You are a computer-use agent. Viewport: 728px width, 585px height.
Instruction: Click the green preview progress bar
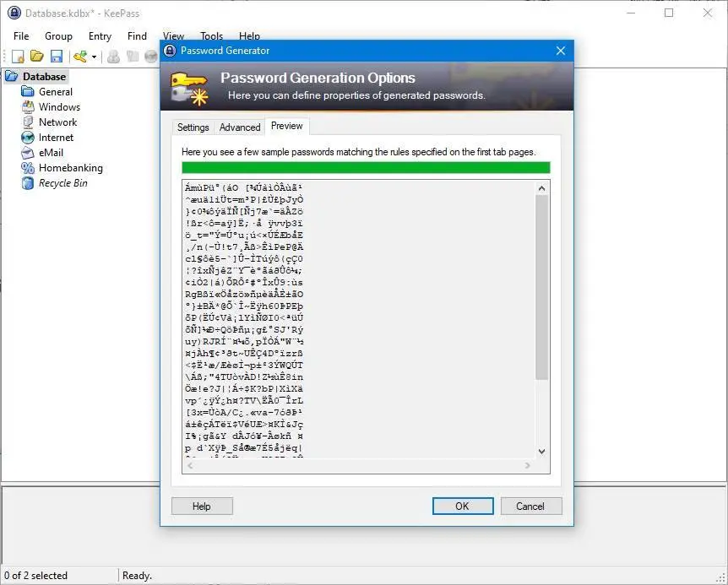pos(366,167)
